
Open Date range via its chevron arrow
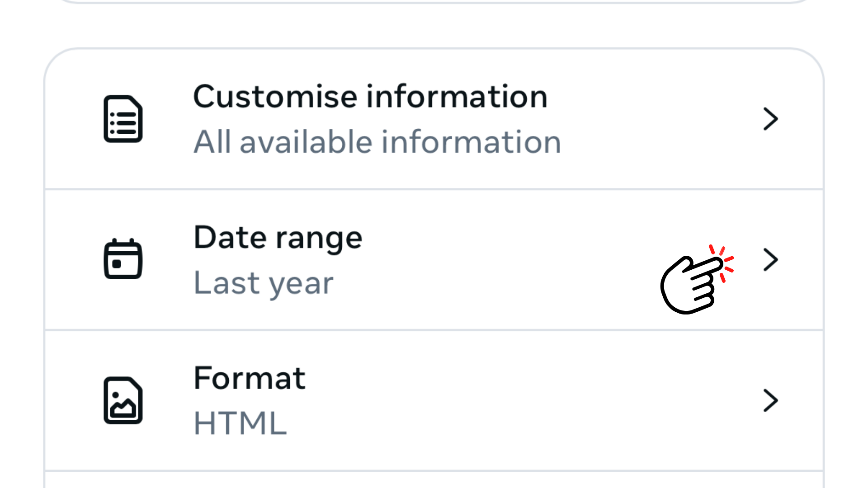coord(770,260)
